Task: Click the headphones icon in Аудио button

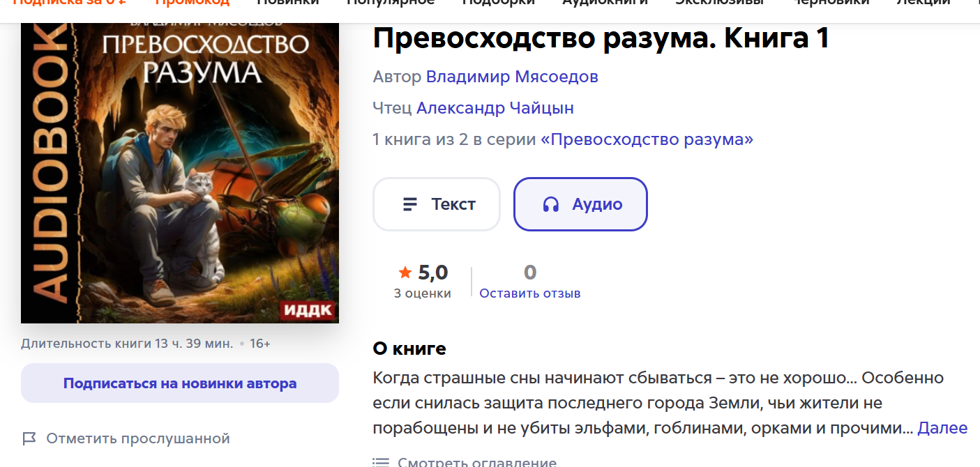Action: 551,204
